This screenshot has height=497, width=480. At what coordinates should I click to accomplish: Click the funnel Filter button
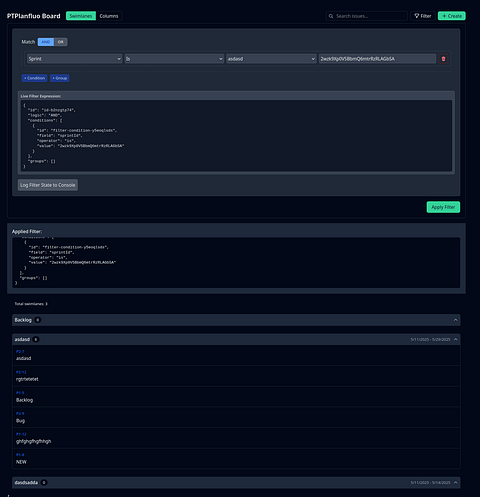click(423, 16)
